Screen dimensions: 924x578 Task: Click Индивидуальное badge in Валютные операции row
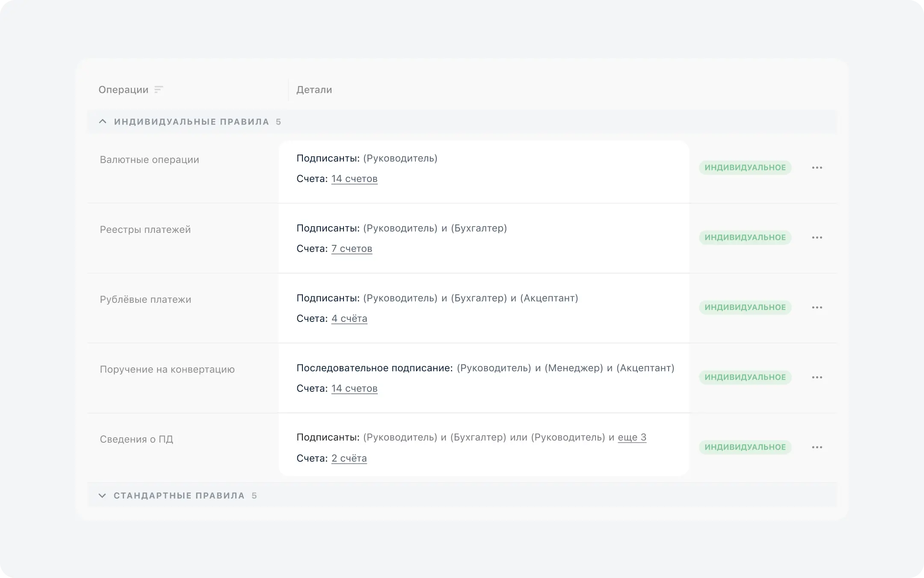click(x=745, y=167)
